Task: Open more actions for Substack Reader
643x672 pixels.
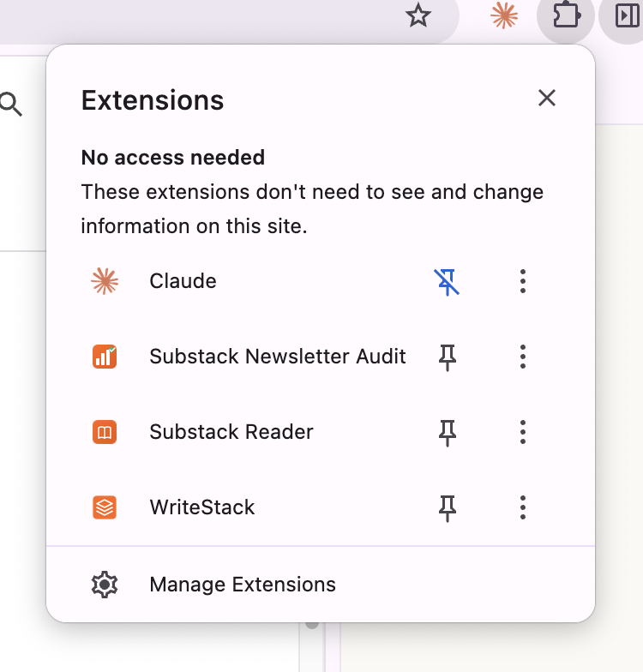Action: pyautogui.click(x=523, y=432)
